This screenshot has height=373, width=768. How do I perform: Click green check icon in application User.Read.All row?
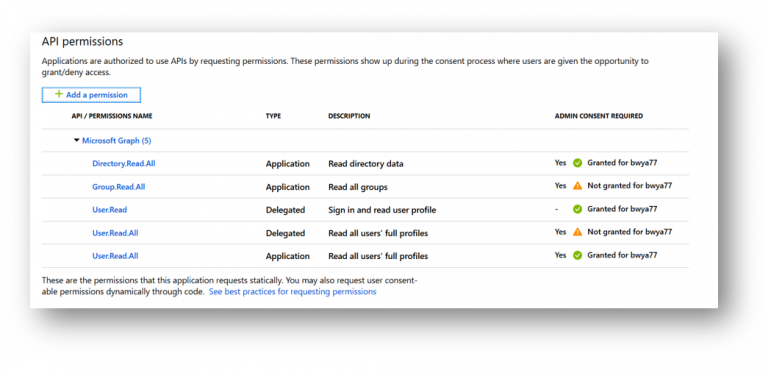577,255
